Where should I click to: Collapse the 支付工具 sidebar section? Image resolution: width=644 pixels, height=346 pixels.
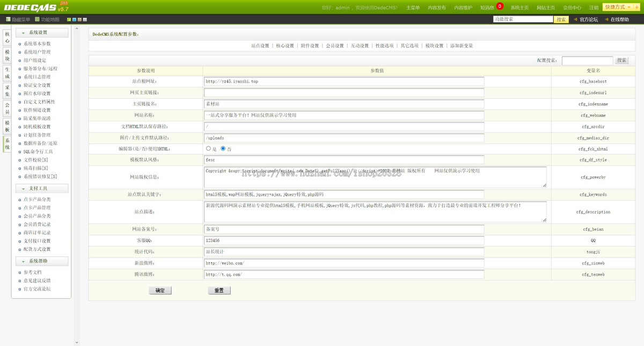(x=42, y=188)
